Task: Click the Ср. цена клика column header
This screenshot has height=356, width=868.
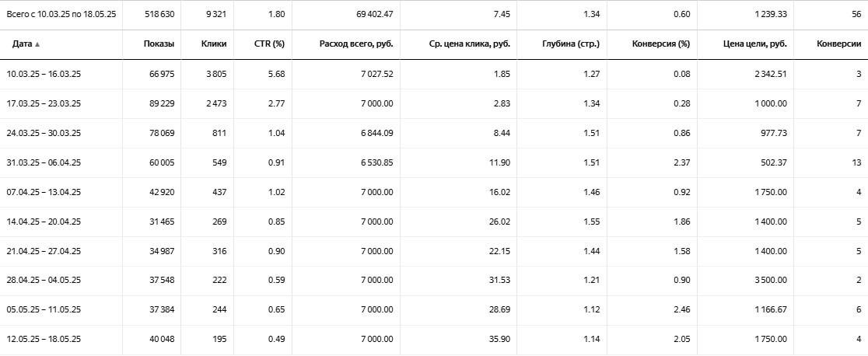Action: [469, 44]
